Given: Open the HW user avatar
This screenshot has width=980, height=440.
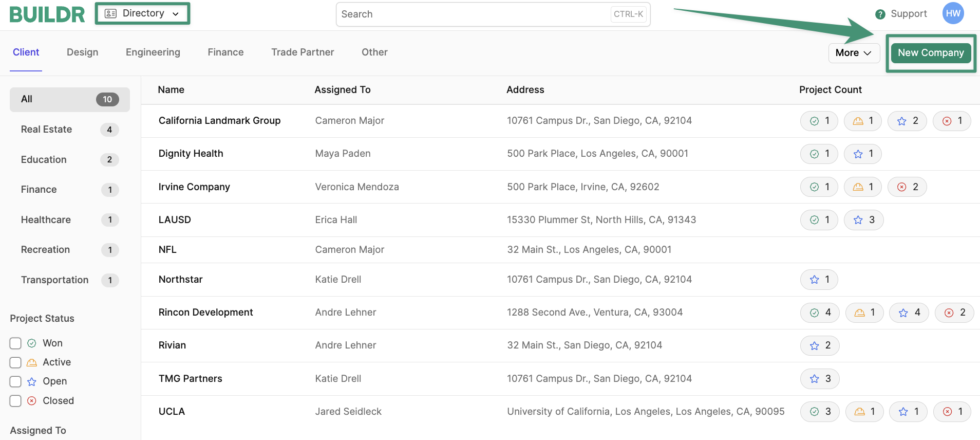Looking at the screenshot, I should tap(953, 13).
